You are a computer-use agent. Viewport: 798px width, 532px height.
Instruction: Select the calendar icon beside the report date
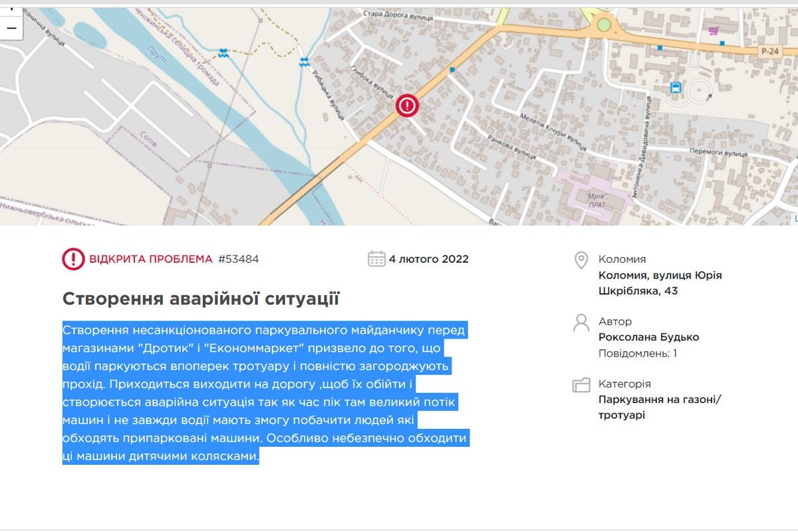tap(376, 259)
